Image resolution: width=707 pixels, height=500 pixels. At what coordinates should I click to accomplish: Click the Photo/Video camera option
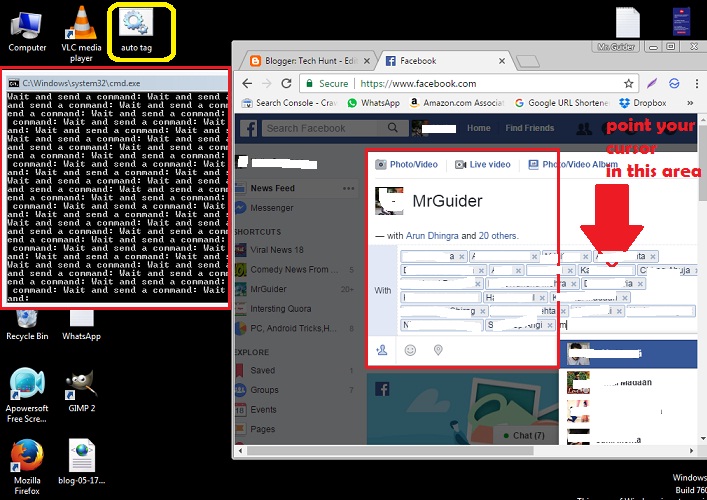[x=407, y=165]
